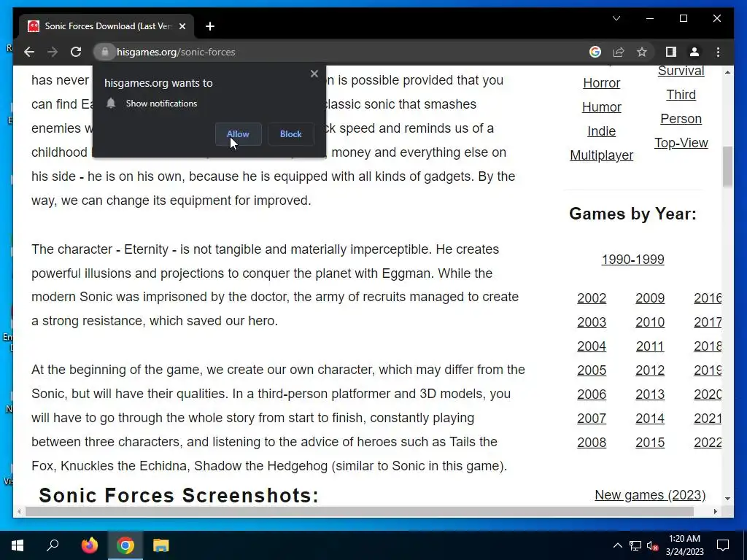Click the Google search icon in address bar
747x560 pixels.
click(595, 52)
